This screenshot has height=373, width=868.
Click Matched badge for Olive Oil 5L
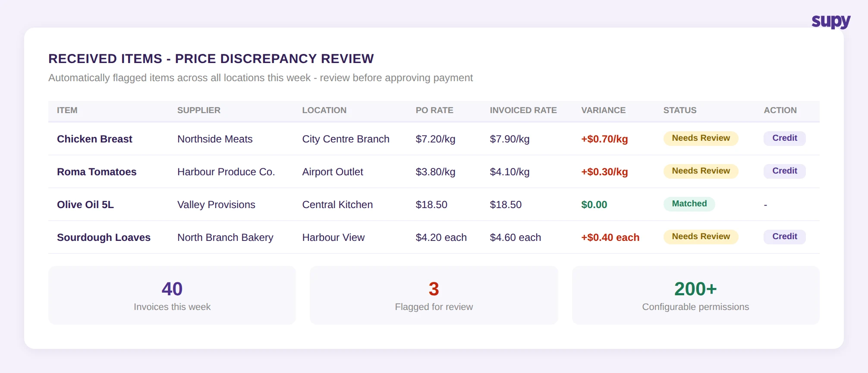tap(689, 204)
